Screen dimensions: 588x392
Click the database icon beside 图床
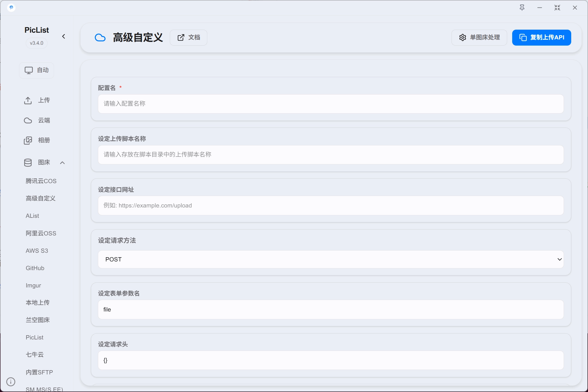[x=28, y=162]
